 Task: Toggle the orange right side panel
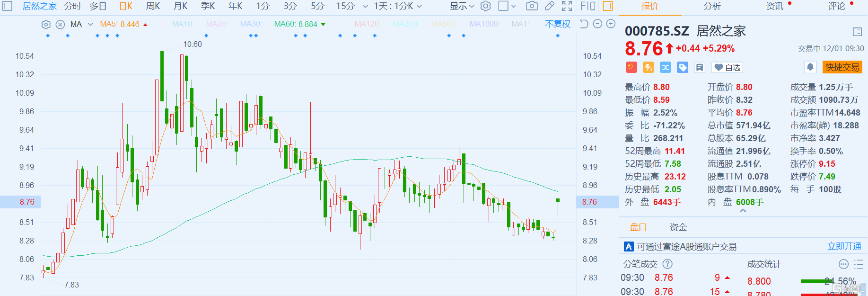[608, 6]
